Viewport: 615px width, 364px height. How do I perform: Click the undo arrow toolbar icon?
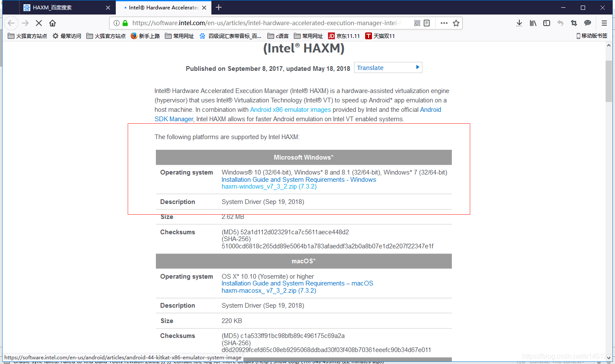coord(560,23)
